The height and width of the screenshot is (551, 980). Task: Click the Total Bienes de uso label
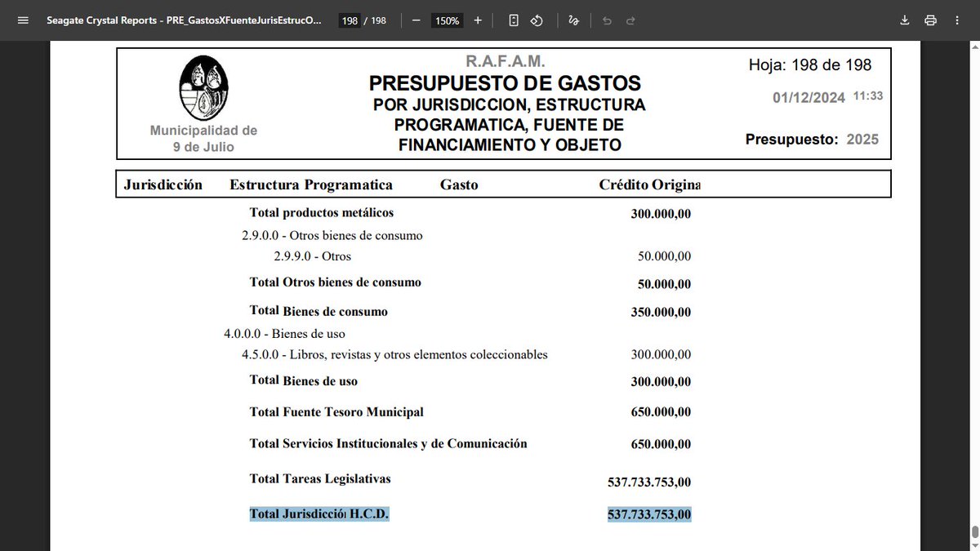pos(304,380)
